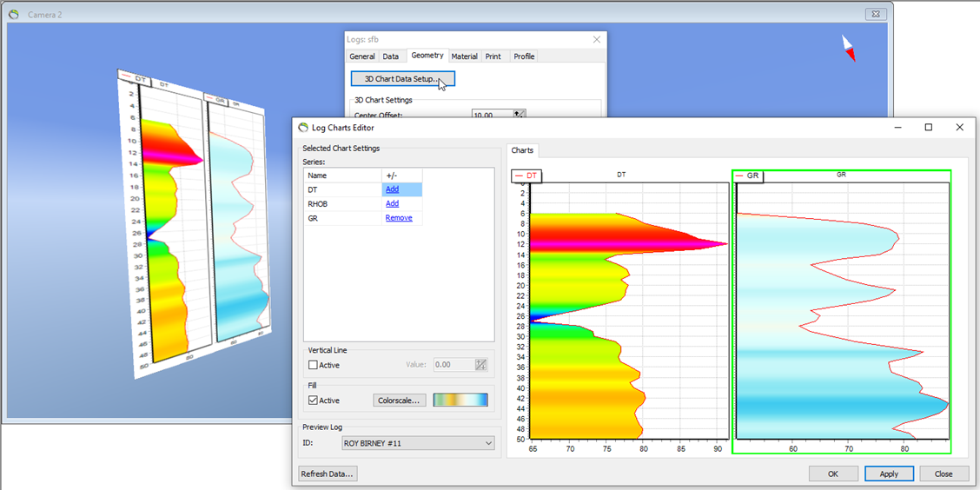Image resolution: width=980 pixels, height=490 pixels.
Task: Click Add link for RHOB series
Action: [392, 204]
